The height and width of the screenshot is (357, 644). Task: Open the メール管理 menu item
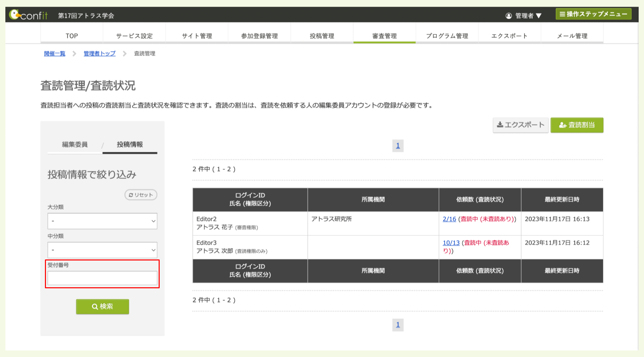(572, 36)
